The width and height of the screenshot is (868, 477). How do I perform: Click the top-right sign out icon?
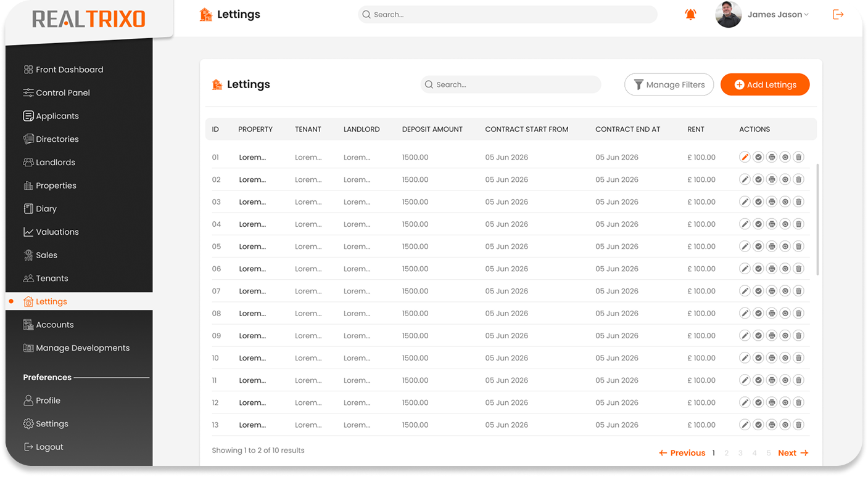tap(838, 14)
